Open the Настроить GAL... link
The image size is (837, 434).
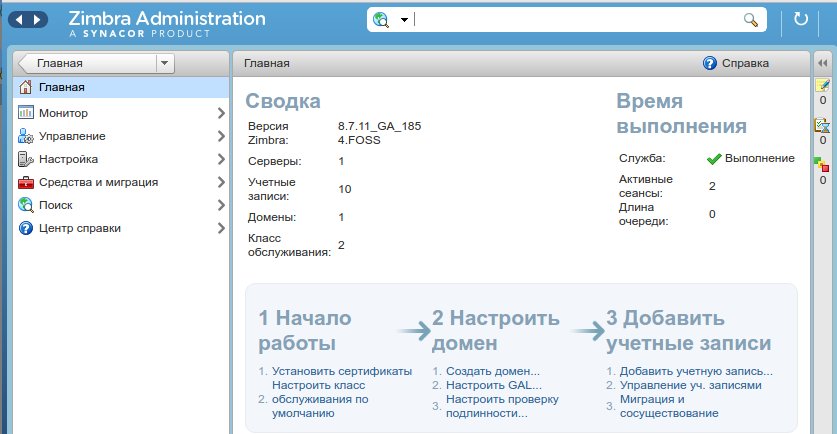494,385
